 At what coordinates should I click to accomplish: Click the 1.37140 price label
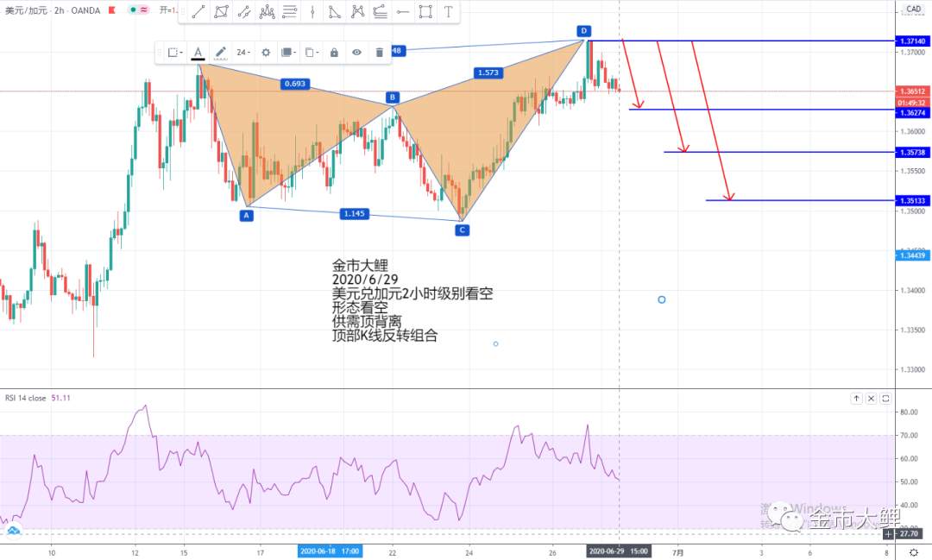912,41
